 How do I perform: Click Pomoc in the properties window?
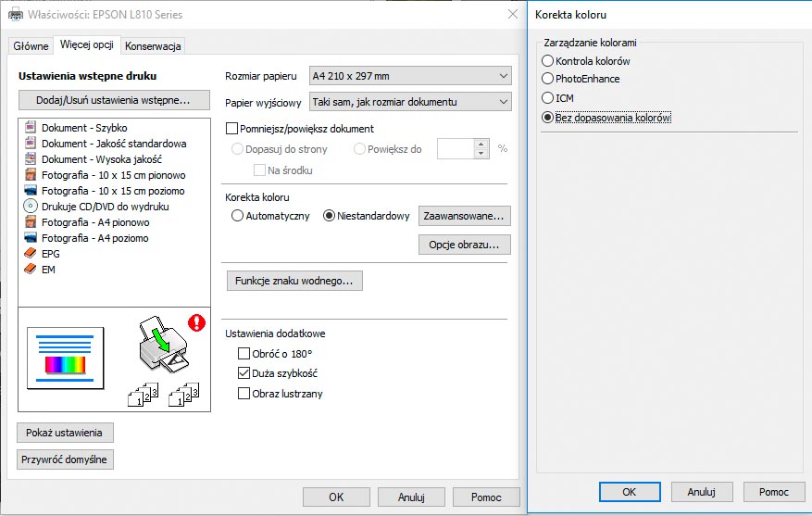point(486,497)
